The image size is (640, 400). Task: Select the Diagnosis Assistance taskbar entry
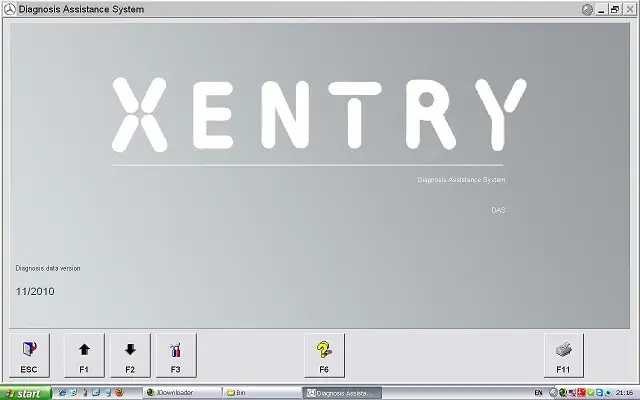tap(342, 393)
